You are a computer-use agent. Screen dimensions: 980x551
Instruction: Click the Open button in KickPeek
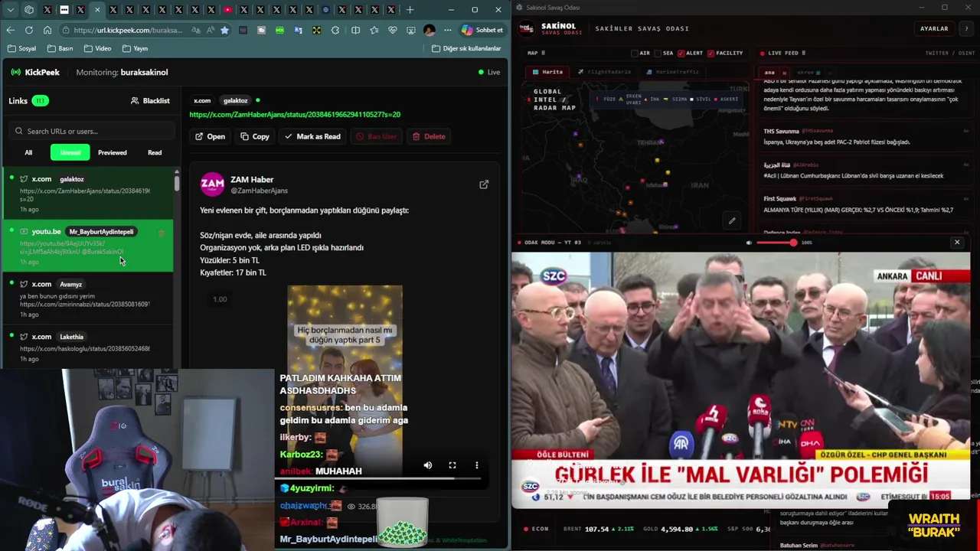point(210,136)
